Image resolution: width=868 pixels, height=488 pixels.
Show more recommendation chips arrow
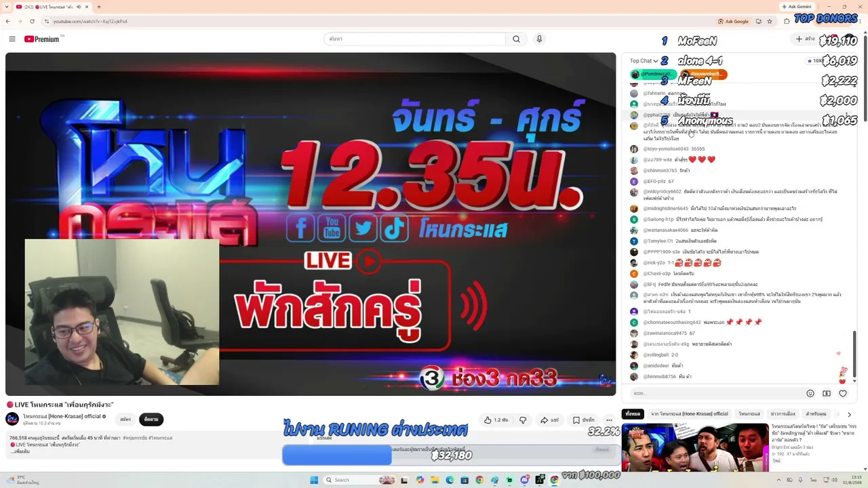849,414
